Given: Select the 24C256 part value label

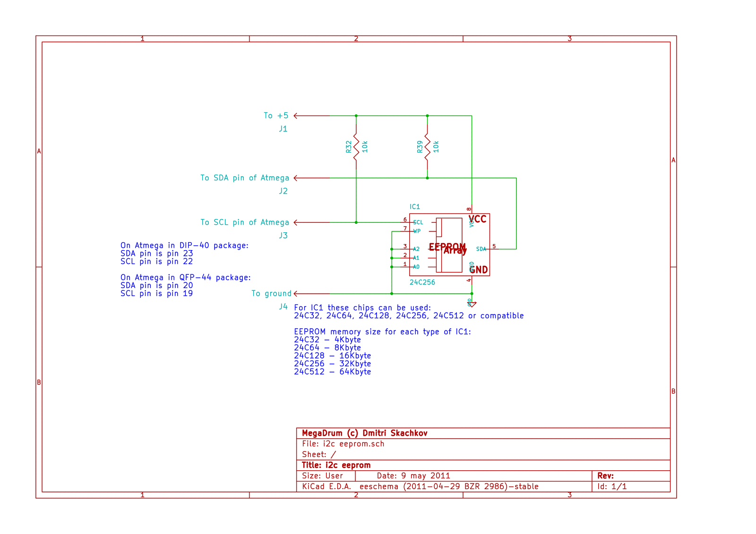Looking at the screenshot, I should click(x=422, y=282).
